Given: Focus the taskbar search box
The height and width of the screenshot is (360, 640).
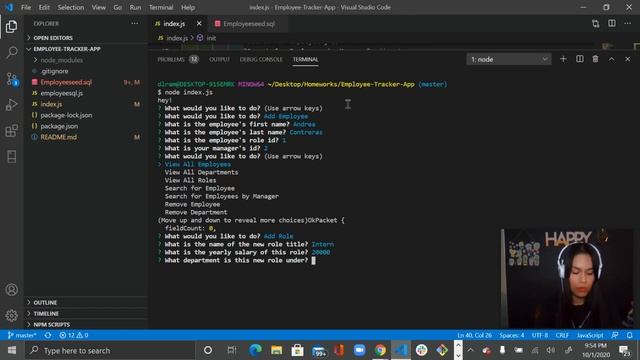Looking at the screenshot, I should pyautogui.click(x=110, y=350).
